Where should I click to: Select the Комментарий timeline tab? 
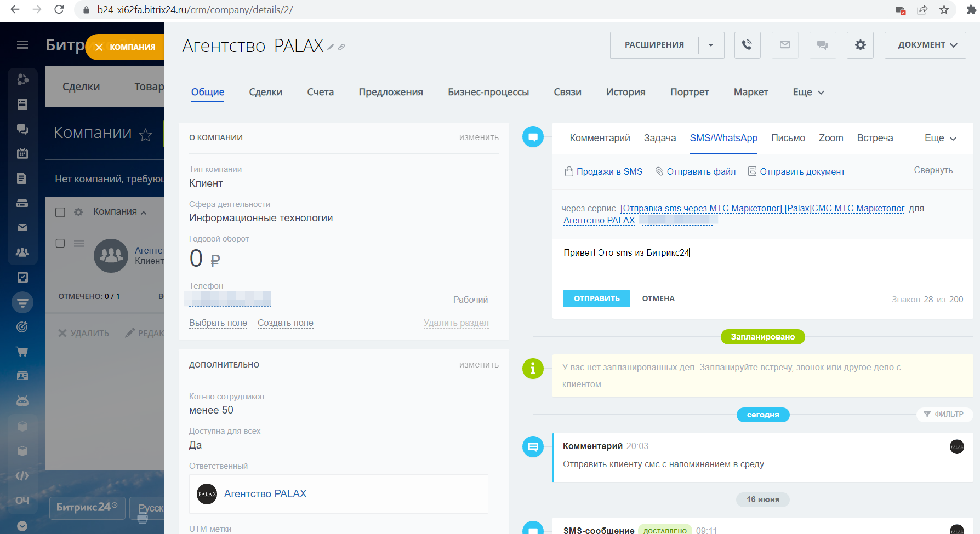tap(600, 138)
